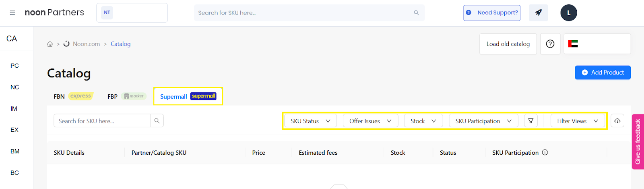The width and height of the screenshot is (644, 189).
Task: Click the rocket icon button
Action: pos(538,13)
